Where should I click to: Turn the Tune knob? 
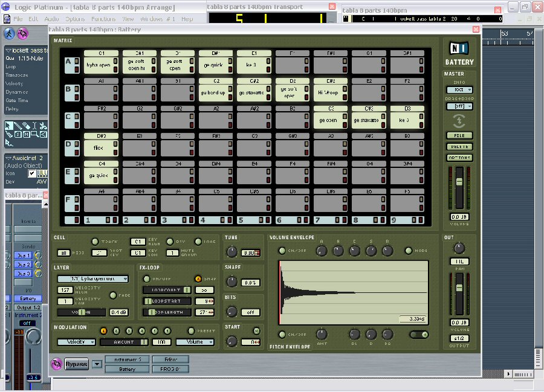pos(232,252)
